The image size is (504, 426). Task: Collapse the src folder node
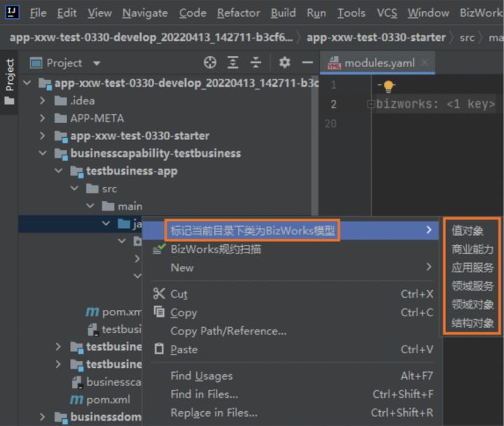tap(74, 188)
